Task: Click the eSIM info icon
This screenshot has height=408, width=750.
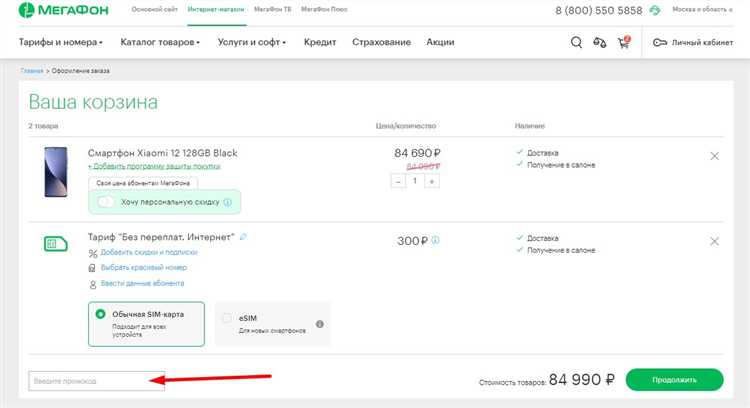Action: [320, 324]
